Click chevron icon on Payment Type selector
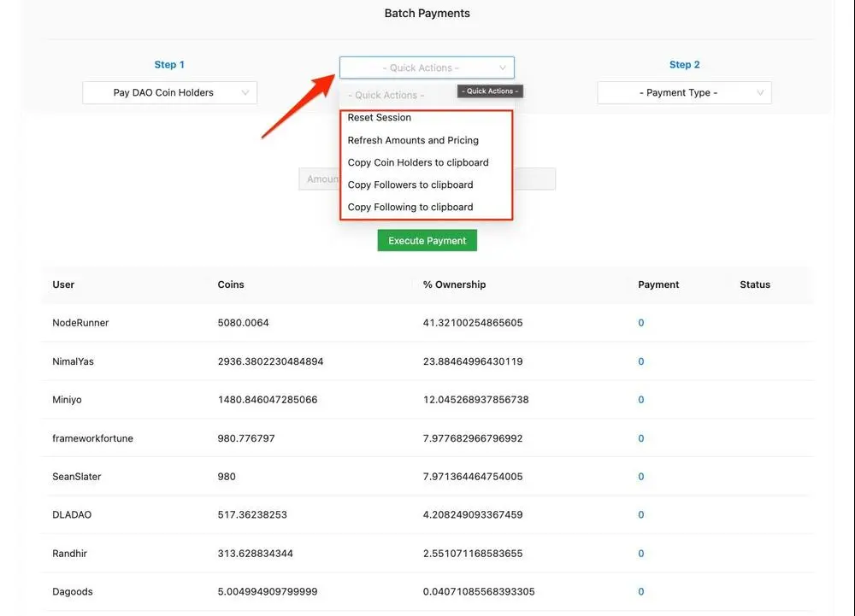Viewport: 855px width, 616px height. (759, 93)
